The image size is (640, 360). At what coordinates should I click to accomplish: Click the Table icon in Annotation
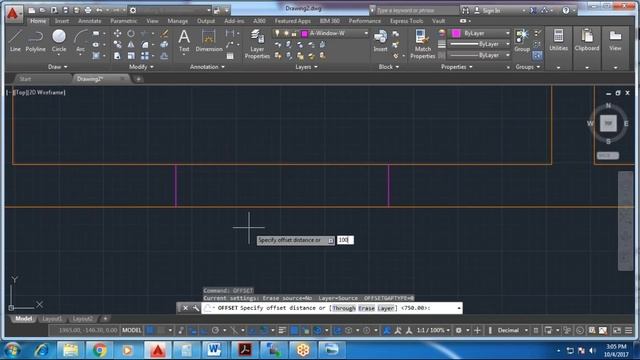(x=230, y=56)
